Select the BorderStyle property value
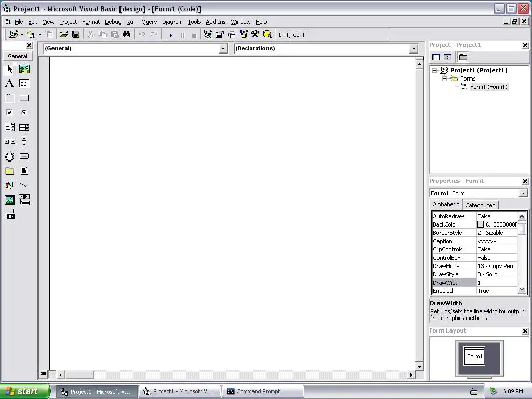Screen dimensions: 532x399 497,233
